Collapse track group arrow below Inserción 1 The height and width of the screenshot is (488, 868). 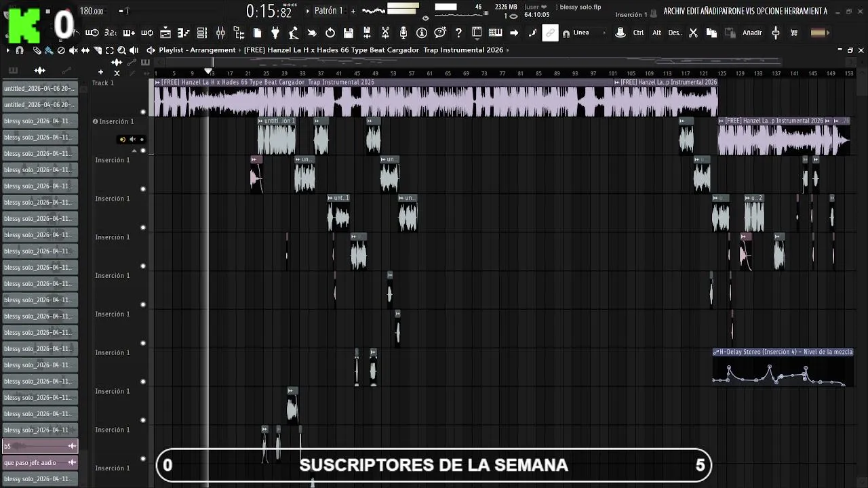pos(134,150)
